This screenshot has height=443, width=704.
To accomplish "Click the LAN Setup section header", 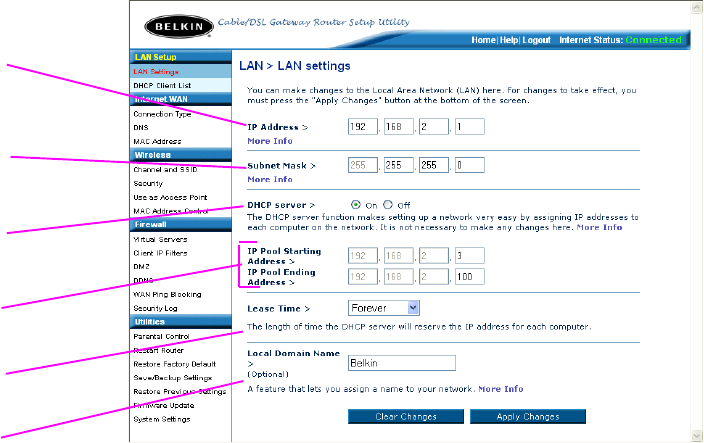I will (181, 57).
